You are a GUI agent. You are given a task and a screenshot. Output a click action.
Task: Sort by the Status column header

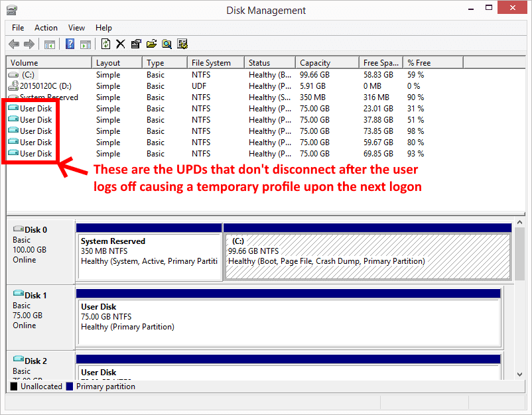tap(270, 63)
